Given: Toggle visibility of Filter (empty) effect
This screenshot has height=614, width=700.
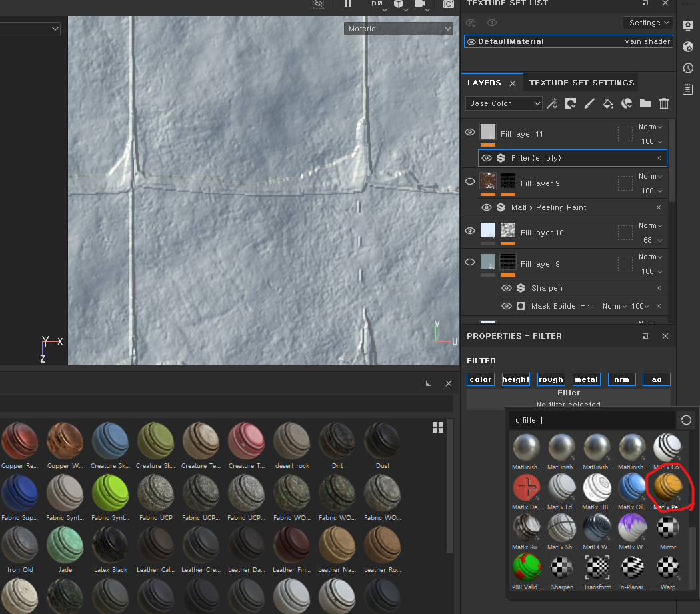Looking at the screenshot, I should coord(487,158).
